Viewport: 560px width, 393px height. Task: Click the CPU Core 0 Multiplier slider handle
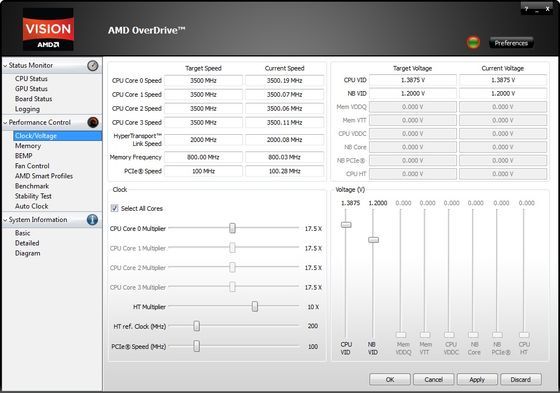coord(232,228)
